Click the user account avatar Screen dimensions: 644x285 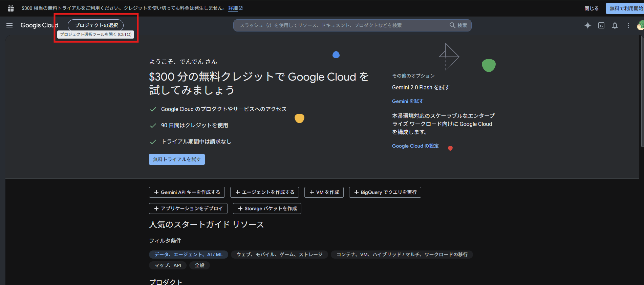click(640, 25)
